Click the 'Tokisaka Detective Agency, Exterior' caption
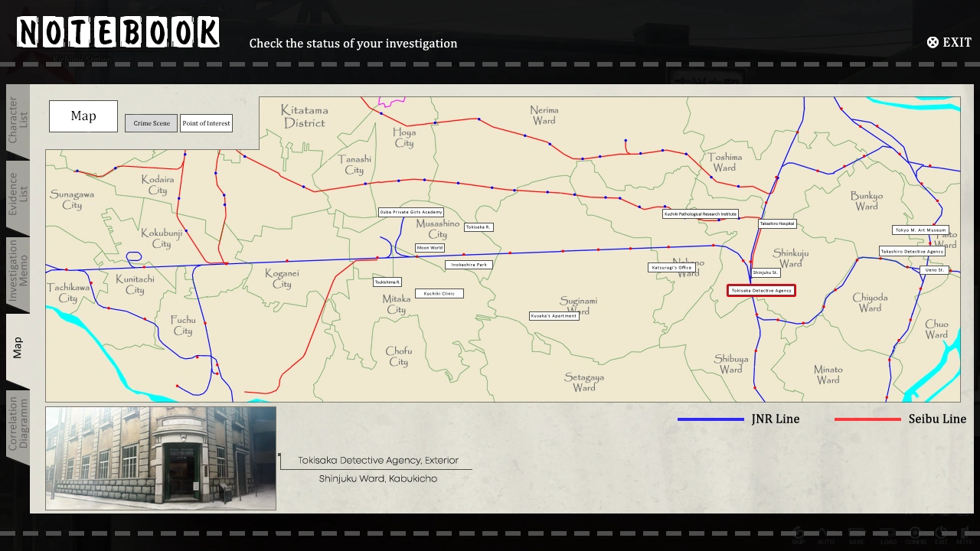Image resolution: width=980 pixels, height=551 pixels. point(378,461)
